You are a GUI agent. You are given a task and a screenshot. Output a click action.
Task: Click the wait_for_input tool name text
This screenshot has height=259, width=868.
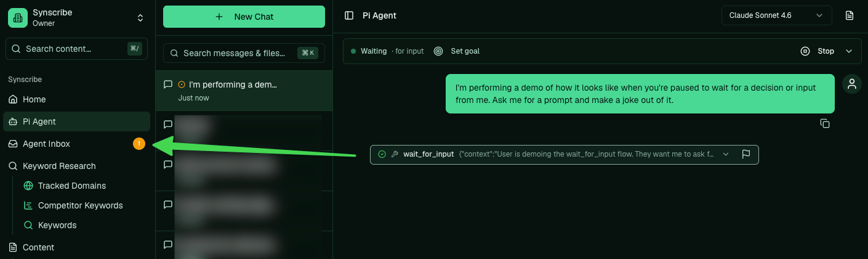click(428, 154)
